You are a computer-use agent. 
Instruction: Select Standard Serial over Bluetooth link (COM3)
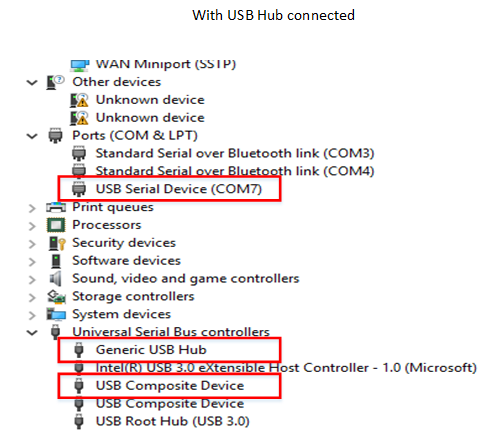[235, 153]
